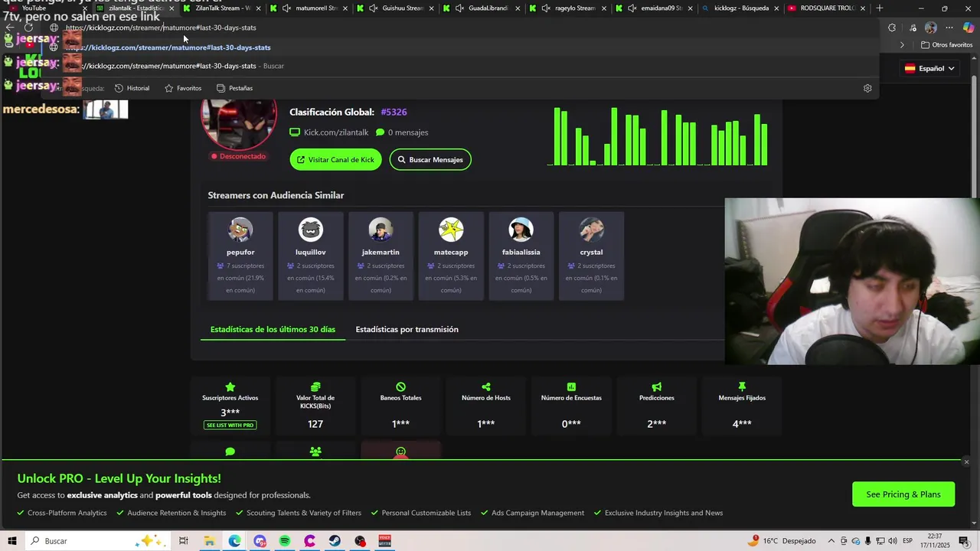Click the #5326 global ranking link
Viewport: 980px width, 551px height.
pos(394,112)
